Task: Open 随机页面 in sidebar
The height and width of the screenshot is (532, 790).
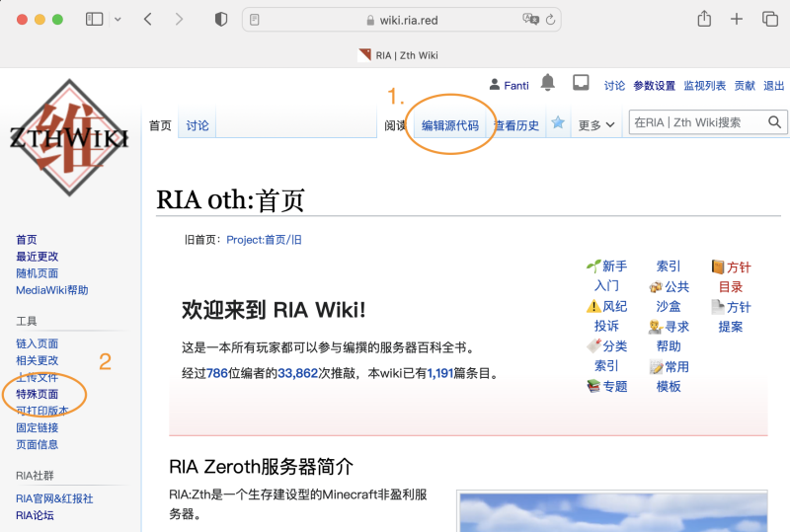Action: tap(38, 273)
